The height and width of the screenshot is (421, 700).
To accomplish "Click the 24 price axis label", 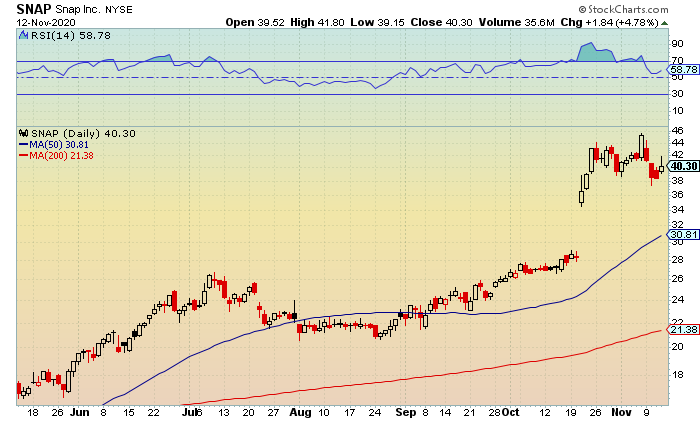I will (677, 300).
